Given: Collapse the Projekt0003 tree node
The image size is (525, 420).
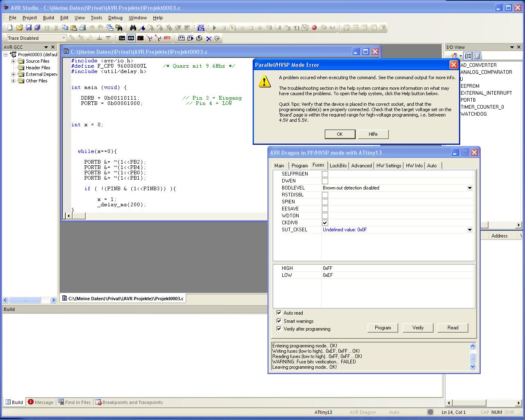Looking at the screenshot, I should [x=6, y=55].
